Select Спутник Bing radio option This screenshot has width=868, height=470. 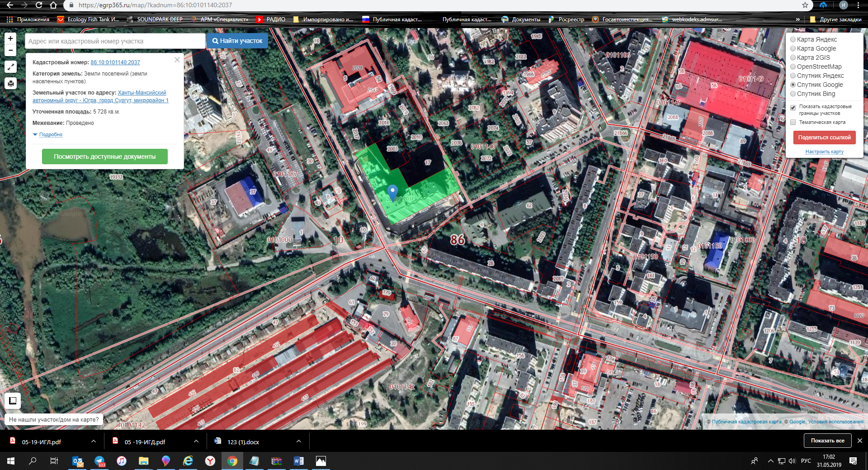(x=793, y=94)
